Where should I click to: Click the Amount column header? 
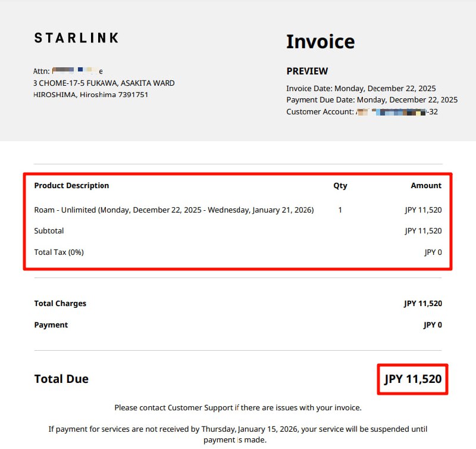pos(426,185)
